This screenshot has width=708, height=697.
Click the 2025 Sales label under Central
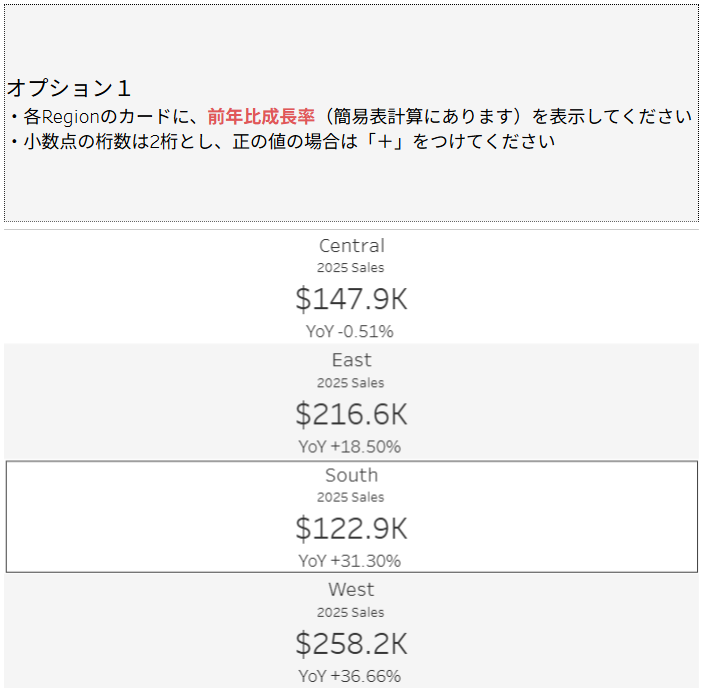click(x=351, y=268)
